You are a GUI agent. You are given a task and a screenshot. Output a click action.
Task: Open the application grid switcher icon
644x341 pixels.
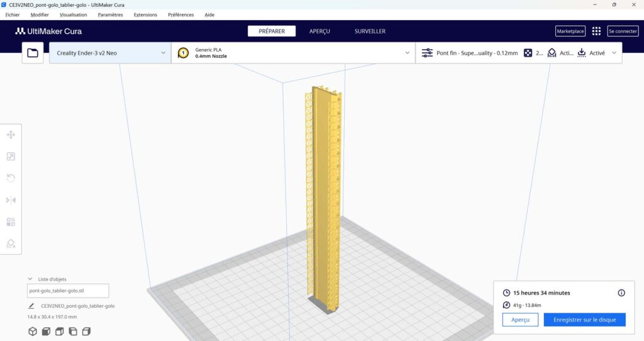point(596,31)
